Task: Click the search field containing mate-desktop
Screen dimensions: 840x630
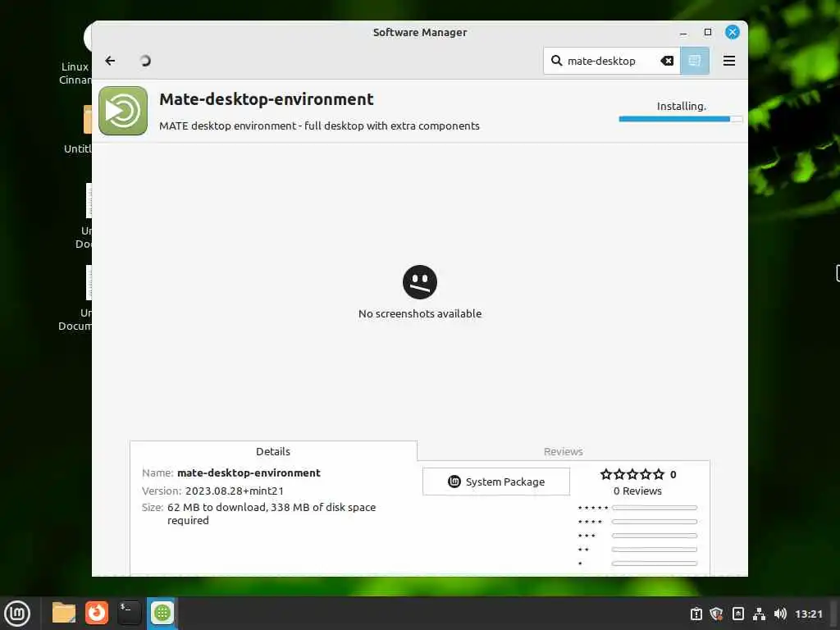Action: (x=611, y=61)
